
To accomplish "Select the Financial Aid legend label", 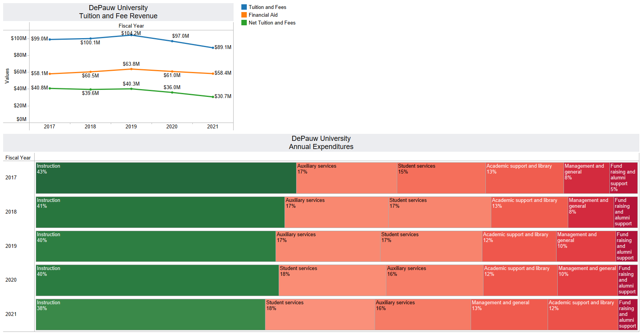I will [263, 15].
